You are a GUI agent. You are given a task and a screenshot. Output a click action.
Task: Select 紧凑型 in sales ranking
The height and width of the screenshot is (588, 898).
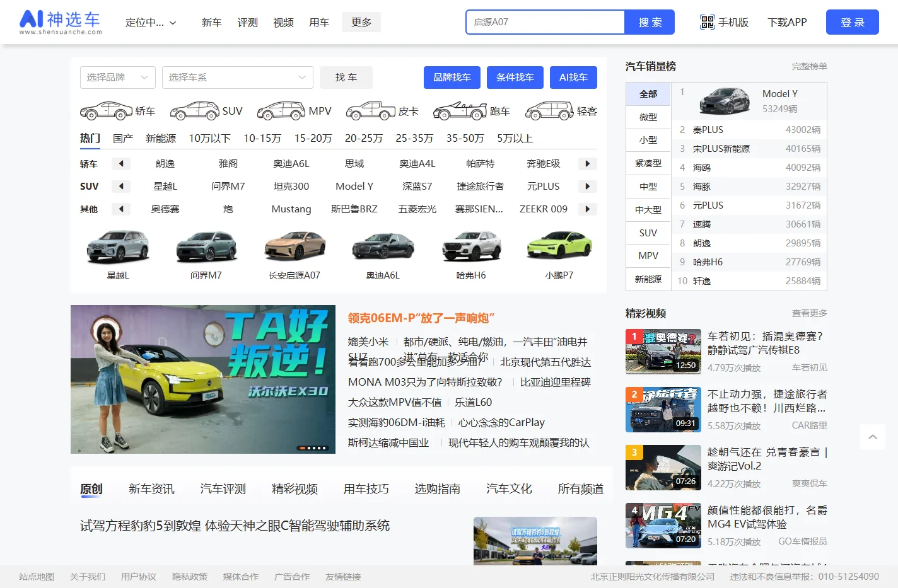648,163
